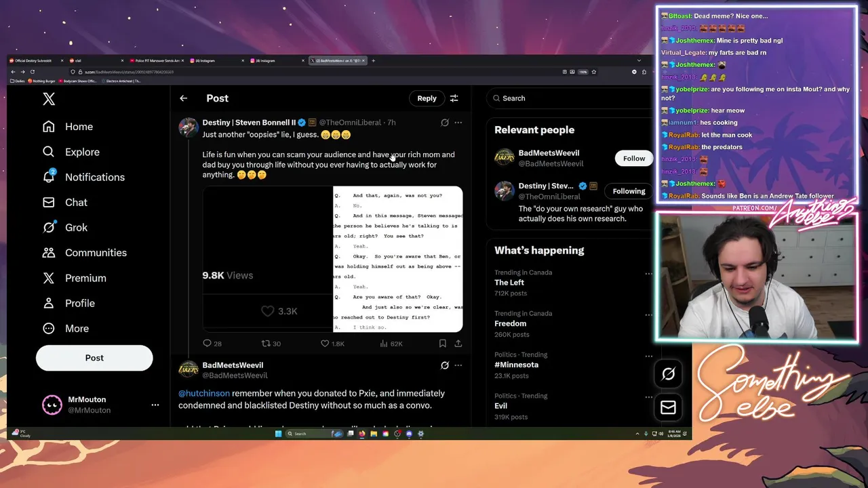Screen dimensions: 868x488
Task: Open the more options for the Evil trend
Action: click(648, 397)
